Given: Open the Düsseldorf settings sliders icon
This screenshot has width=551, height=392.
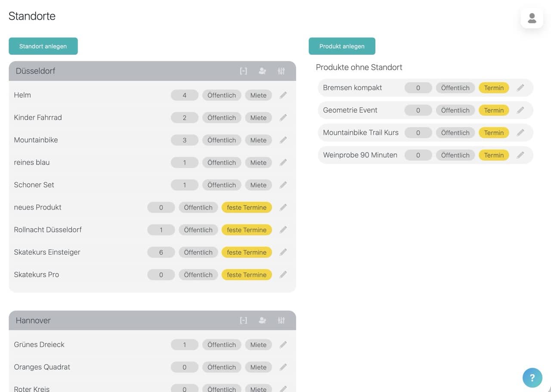Looking at the screenshot, I should point(281,71).
